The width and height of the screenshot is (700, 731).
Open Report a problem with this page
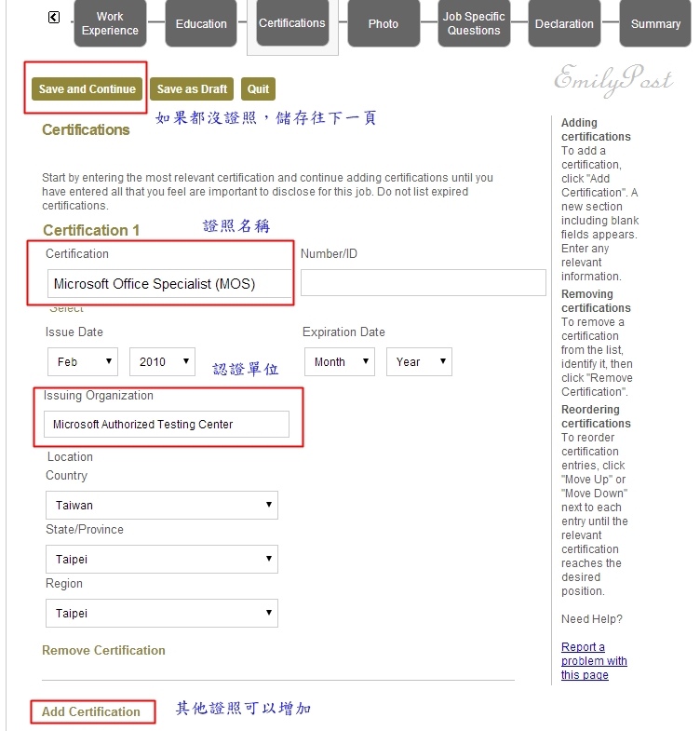pos(594,660)
